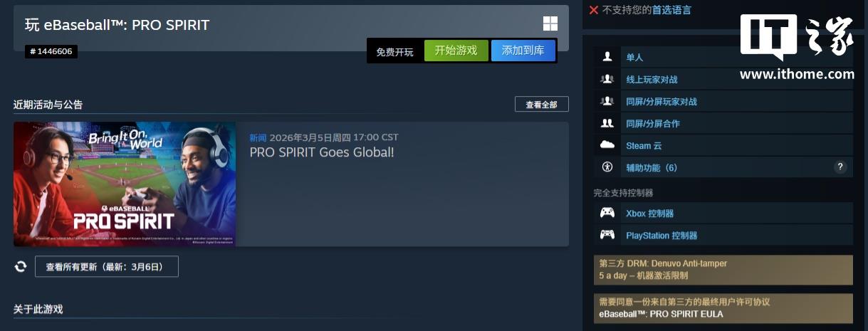868x331 pixels.
Task: Click the PlayStation controller icon
Action: coord(607,235)
